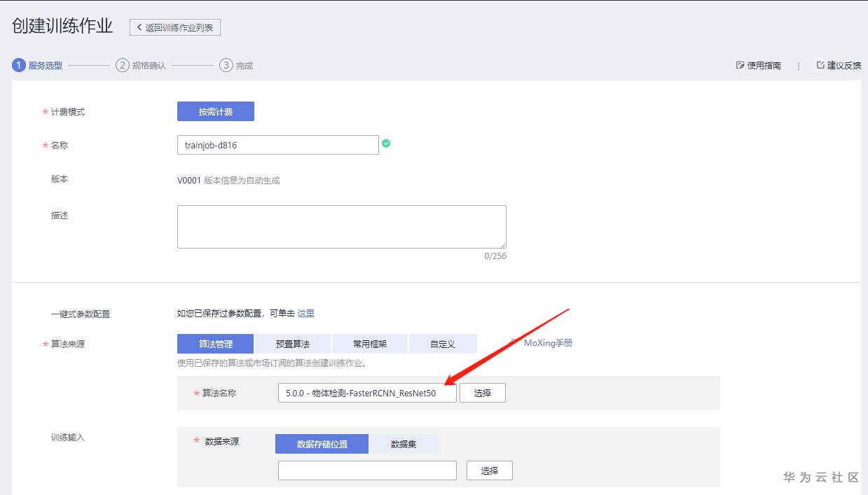Click the 使用指南 guide icon
This screenshot has height=495, width=868.
pos(740,65)
